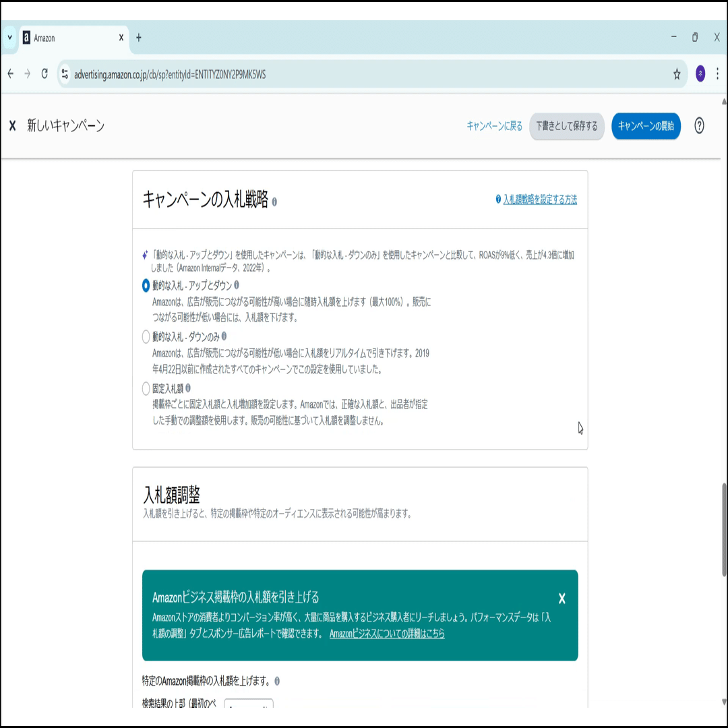This screenshot has height=728, width=728.
Task: Maximize the browser window
Action: click(x=695, y=37)
